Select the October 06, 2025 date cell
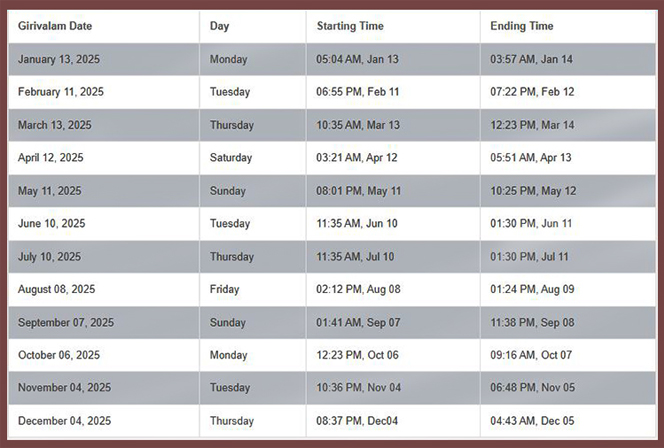The width and height of the screenshot is (664, 448). point(59,355)
